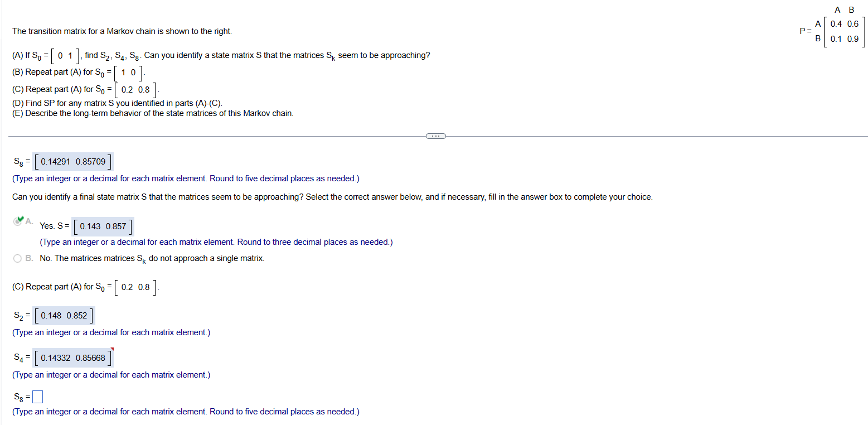Click the "Round to three decimal places" hint

216,242
